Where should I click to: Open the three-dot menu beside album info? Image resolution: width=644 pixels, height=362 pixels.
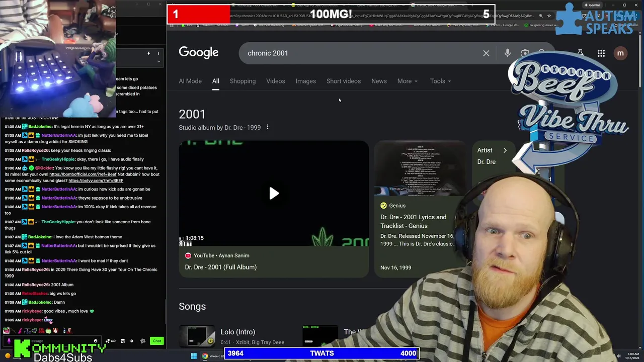(x=267, y=127)
